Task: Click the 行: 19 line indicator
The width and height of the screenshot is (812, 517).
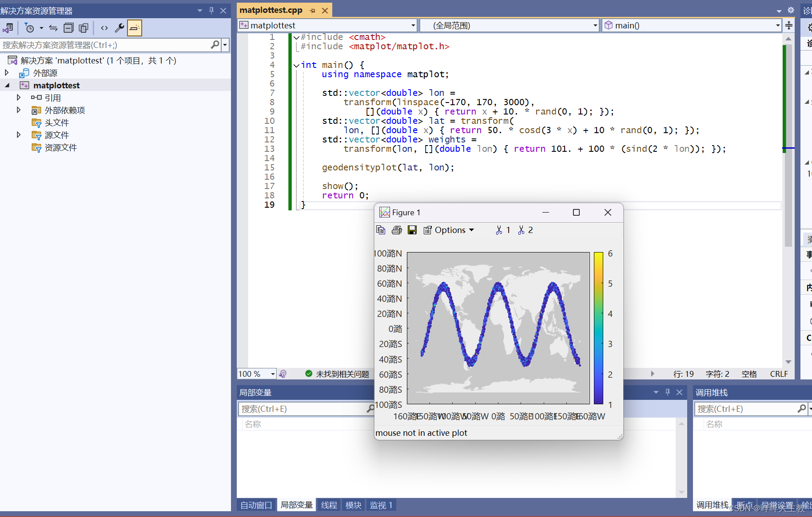Action: pos(683,374)
